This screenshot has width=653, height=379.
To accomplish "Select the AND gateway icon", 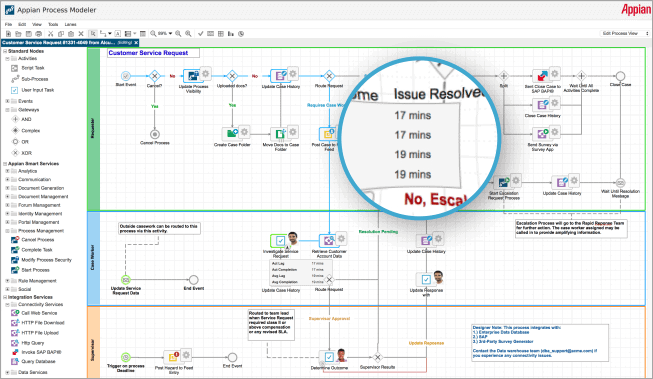I will click(x=15, y=119).
